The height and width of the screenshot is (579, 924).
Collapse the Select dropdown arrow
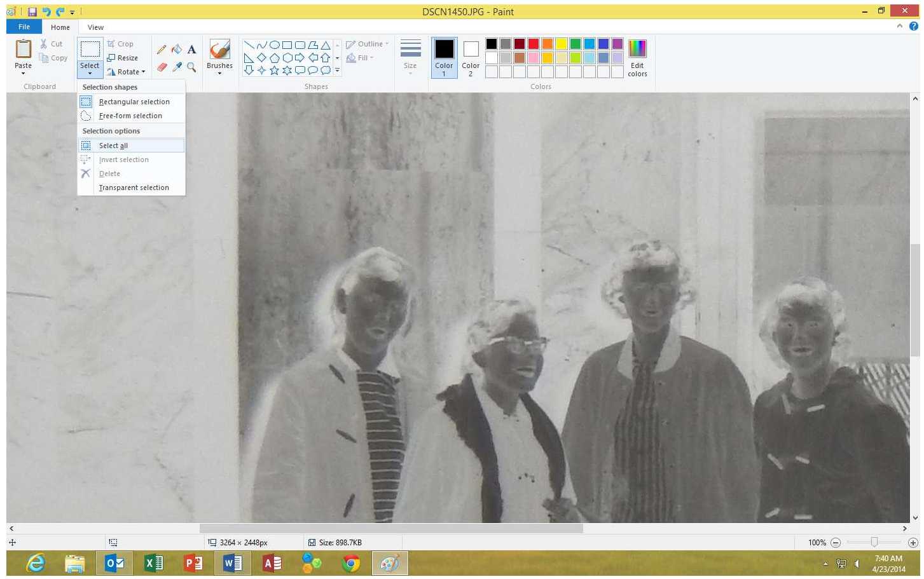[90, 73]
